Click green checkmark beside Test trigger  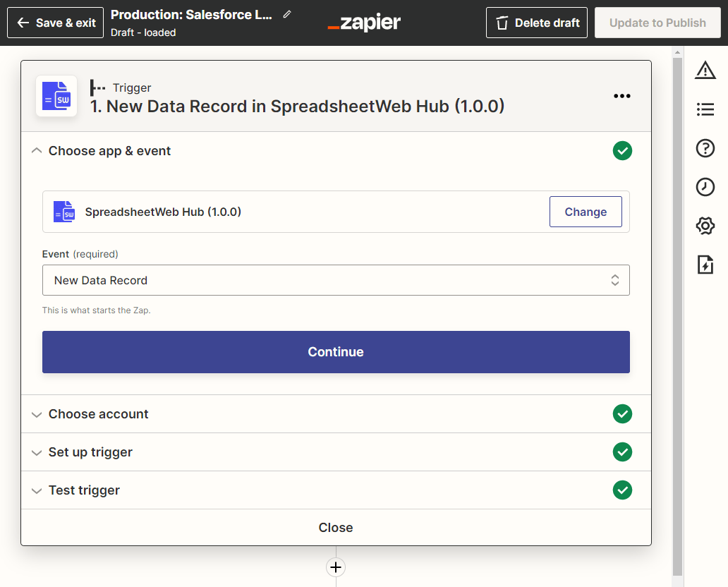click(x=622, y=490)
